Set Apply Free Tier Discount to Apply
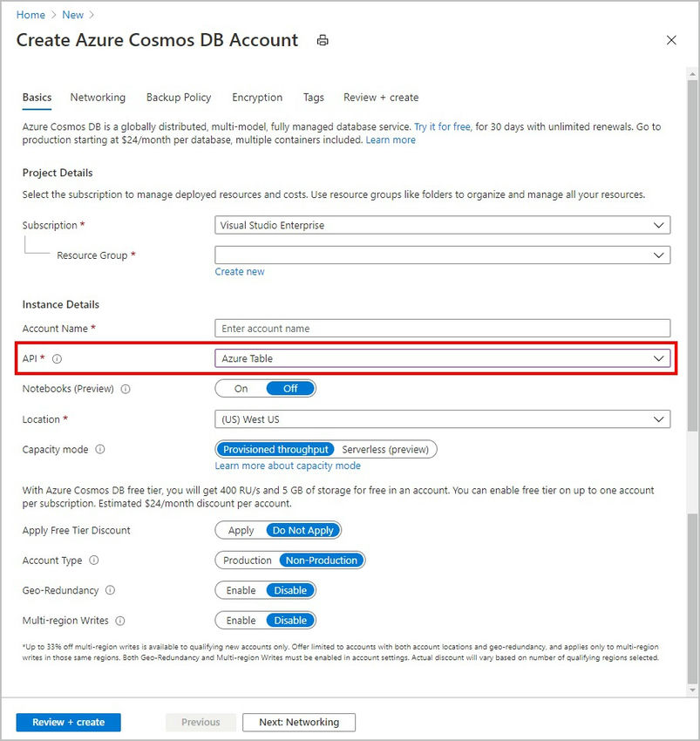The width and height of the screenshot is (700, 741). pyautogui.click(x=241, y=530)
